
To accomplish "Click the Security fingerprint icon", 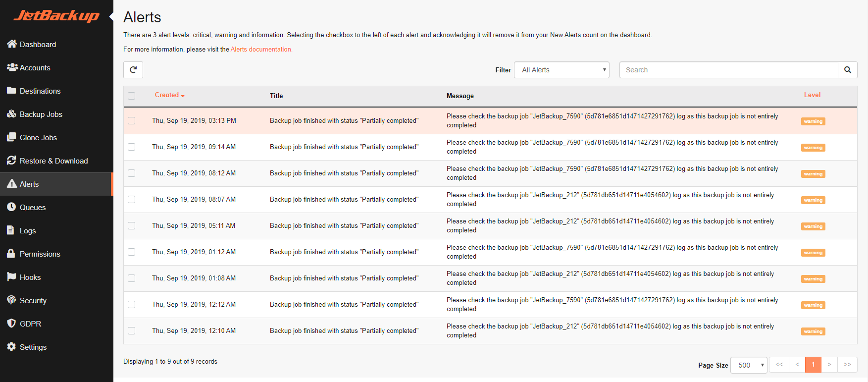I will point(11,300).
